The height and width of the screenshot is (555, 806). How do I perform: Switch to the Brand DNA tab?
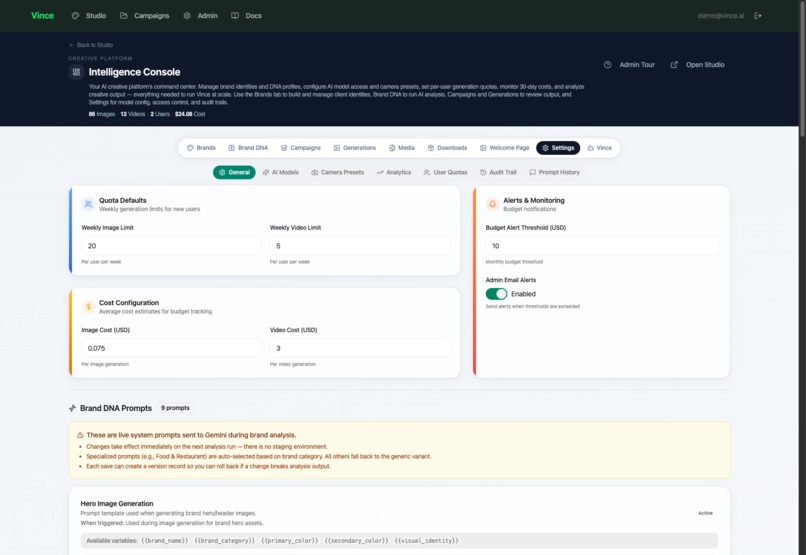(x=248, y=148)
